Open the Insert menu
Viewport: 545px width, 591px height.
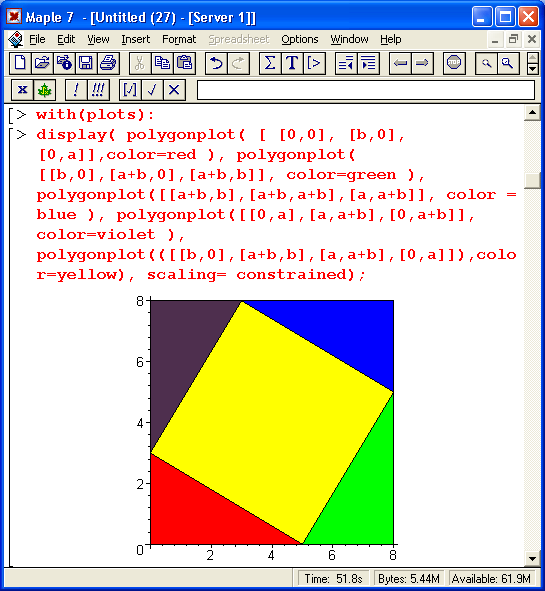[135, 39]
